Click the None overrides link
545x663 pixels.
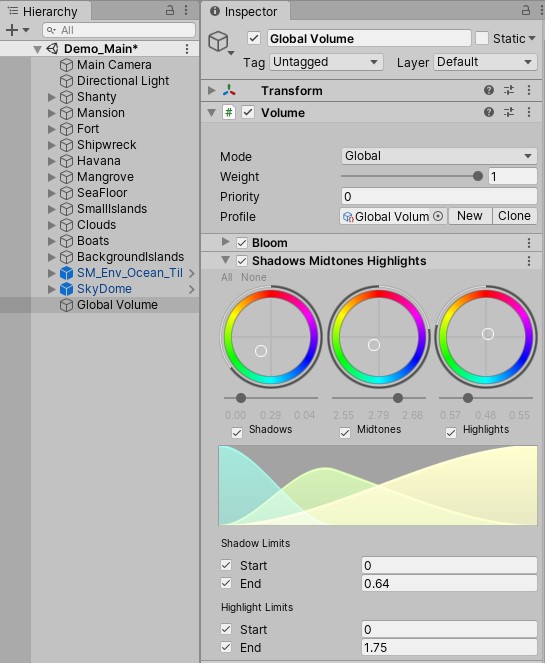point(254,277)
